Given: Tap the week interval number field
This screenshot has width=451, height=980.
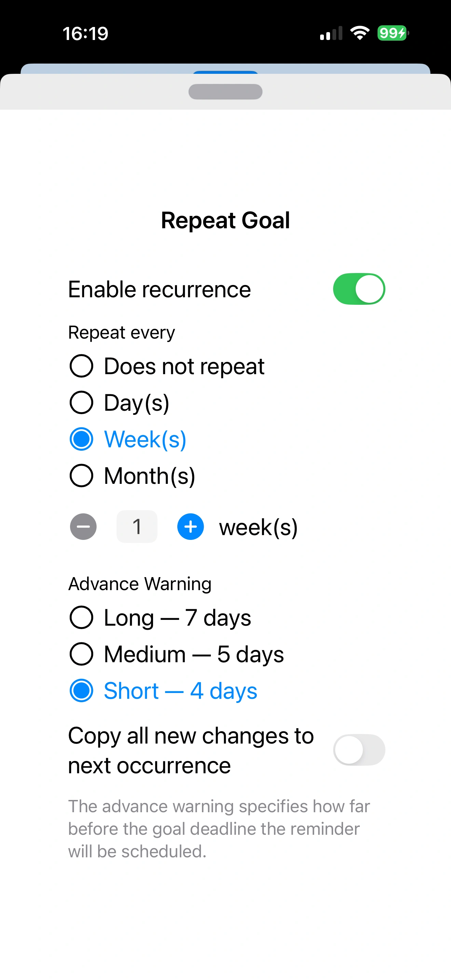Looking at the screenshot, I should coord(137,527).
